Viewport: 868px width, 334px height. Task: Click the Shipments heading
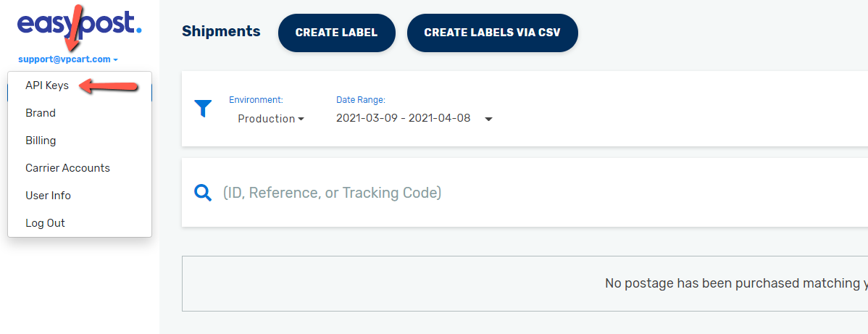coord(221,32)
